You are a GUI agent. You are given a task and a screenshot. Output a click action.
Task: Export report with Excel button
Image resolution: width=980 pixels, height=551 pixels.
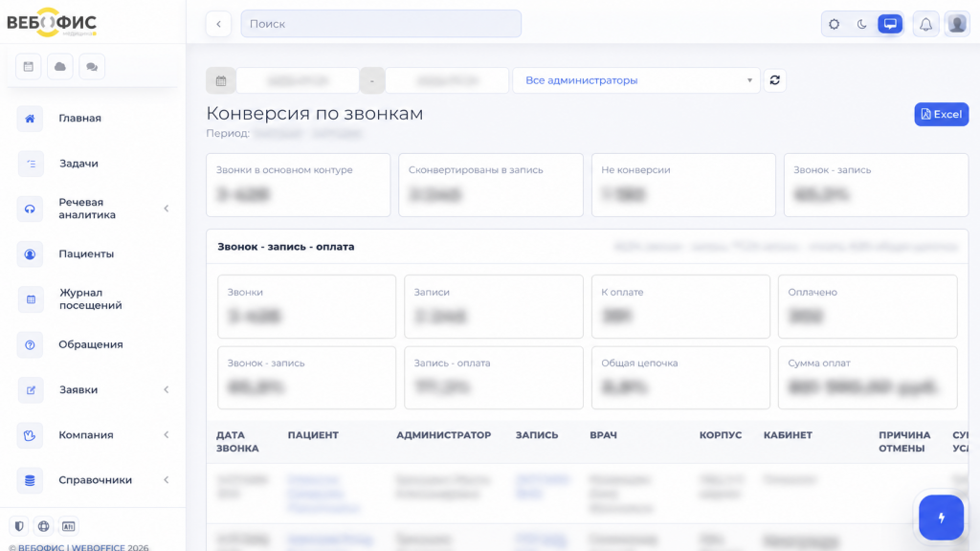coord(942,115)
